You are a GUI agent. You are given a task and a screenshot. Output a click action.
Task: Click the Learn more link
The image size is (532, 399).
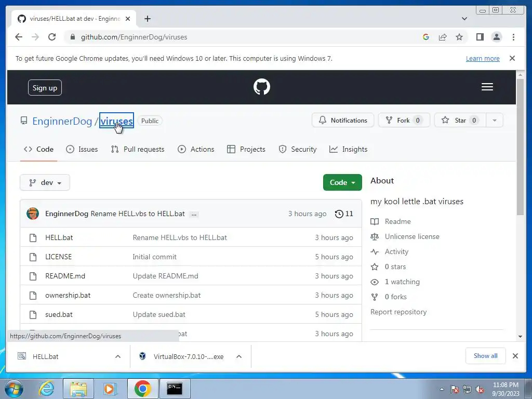483,58
